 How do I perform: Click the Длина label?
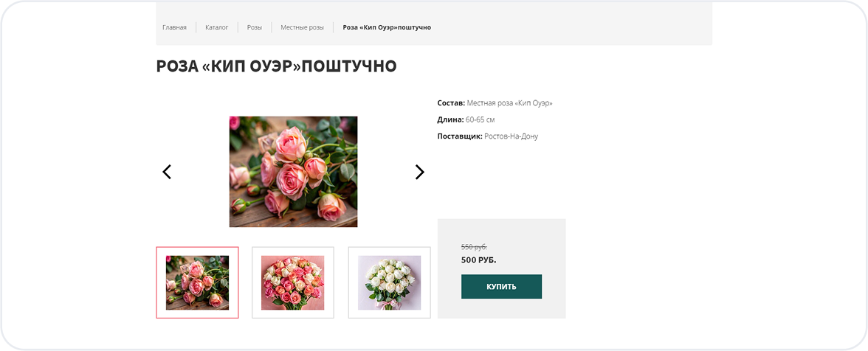click(x=450, y=119)
